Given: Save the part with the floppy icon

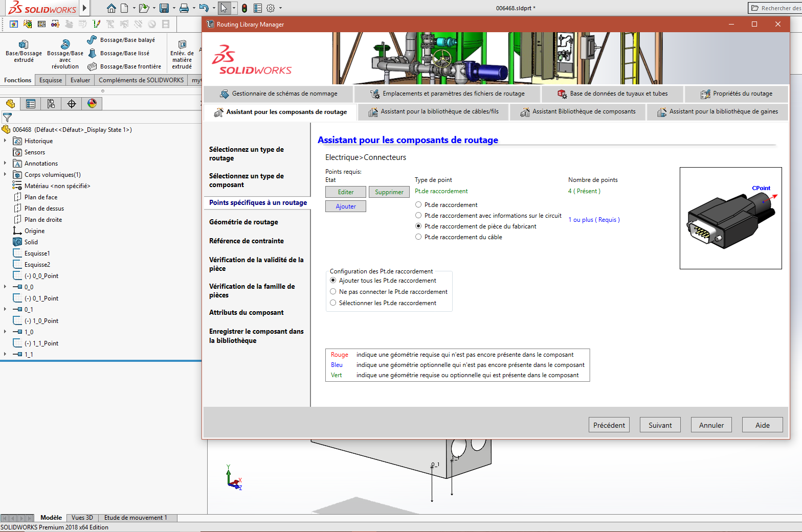Looking at the screenshot, I should pos(164,8).
